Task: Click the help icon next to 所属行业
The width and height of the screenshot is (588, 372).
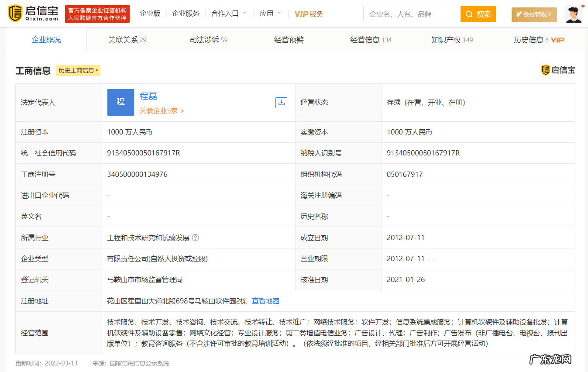Action: (195, 238)
